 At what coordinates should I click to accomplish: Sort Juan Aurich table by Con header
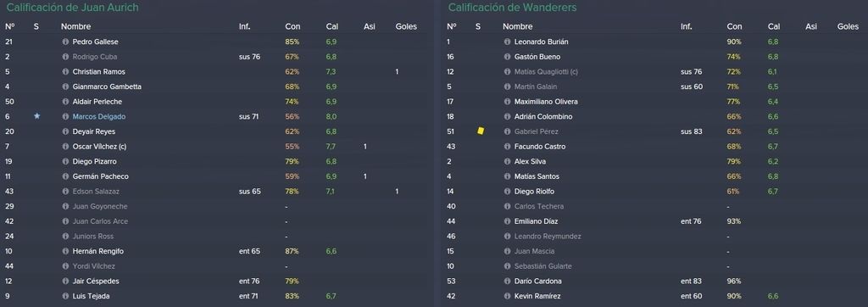292,26
